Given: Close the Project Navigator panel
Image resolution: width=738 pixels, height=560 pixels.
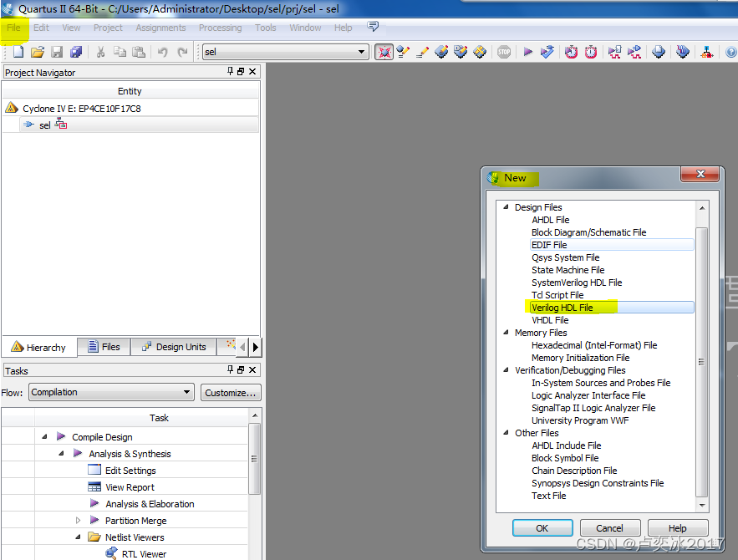Looking at the screenshot, I should tap(252, 72).
